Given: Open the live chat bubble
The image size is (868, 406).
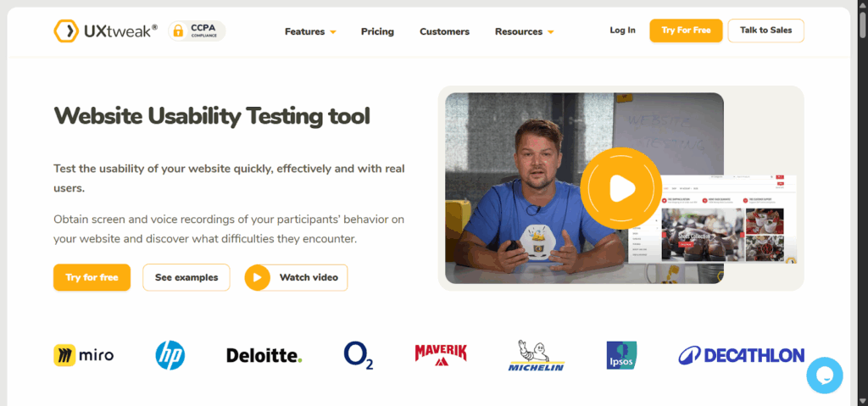Looking at the screenshot, I should 824,375.
